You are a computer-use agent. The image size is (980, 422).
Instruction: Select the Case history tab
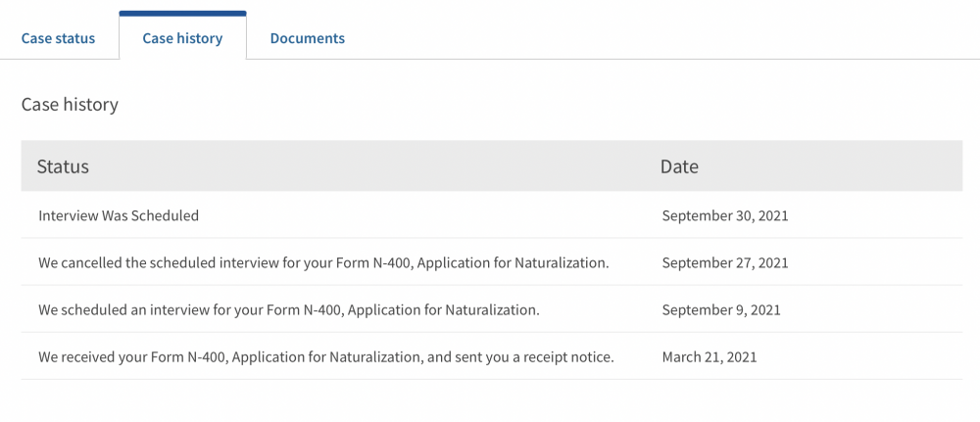(x=182, y=38)
